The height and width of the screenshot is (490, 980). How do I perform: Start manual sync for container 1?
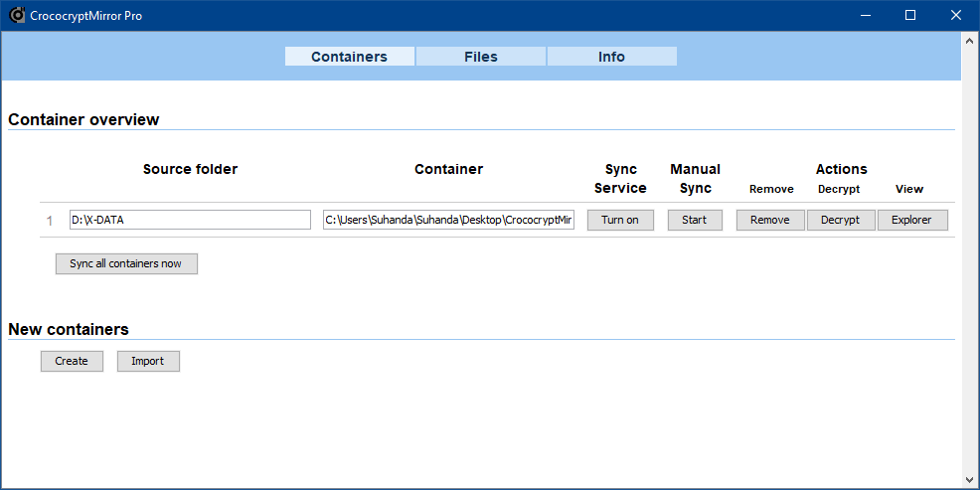point(695,220)
